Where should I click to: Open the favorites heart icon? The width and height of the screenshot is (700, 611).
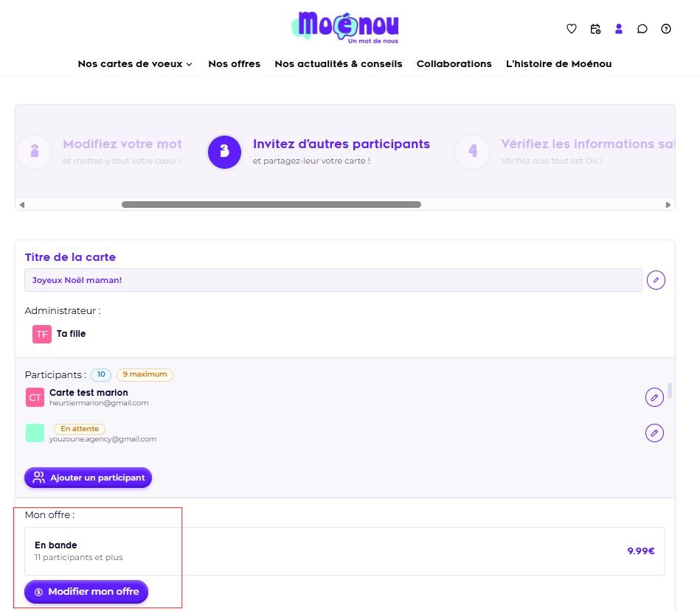[x=571, y=29]
